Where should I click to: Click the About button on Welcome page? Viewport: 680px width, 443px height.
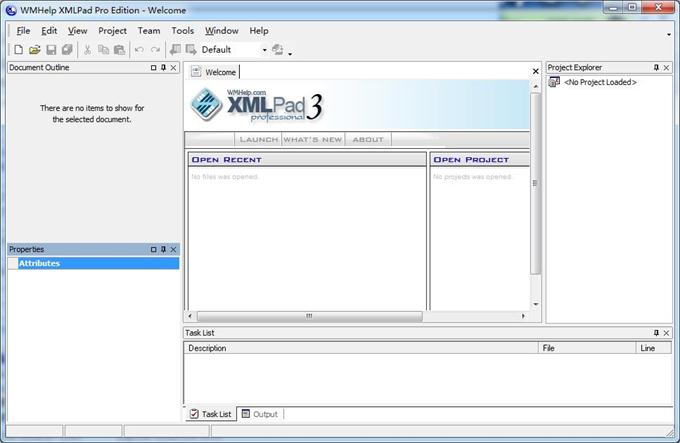coord(368,139)
